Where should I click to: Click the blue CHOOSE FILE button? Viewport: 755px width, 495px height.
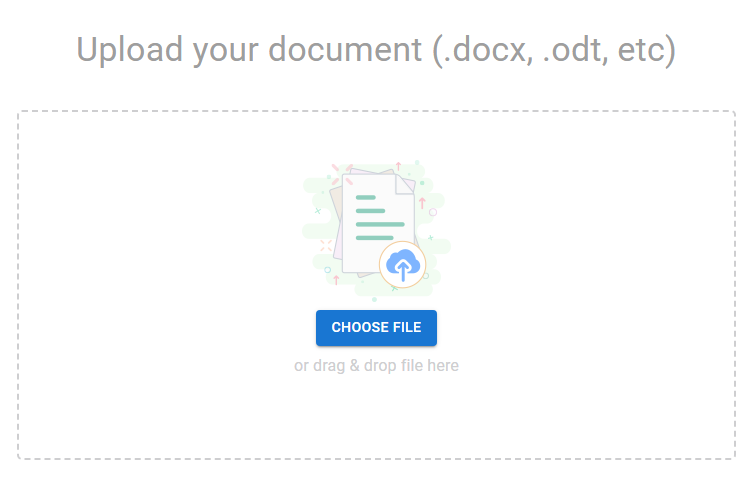pyautogui.click(x=376, y=328)
